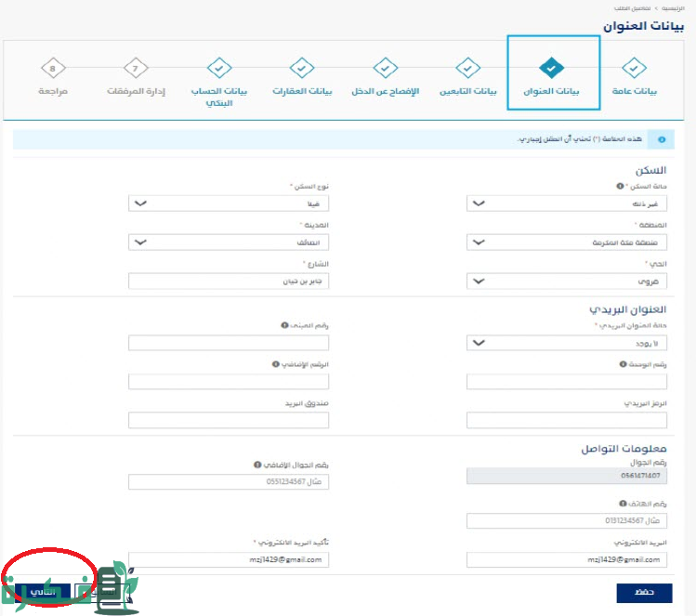
Task: Go to بيانات عامة step tab
Action: pyautogui.click(x=634, y=91)
